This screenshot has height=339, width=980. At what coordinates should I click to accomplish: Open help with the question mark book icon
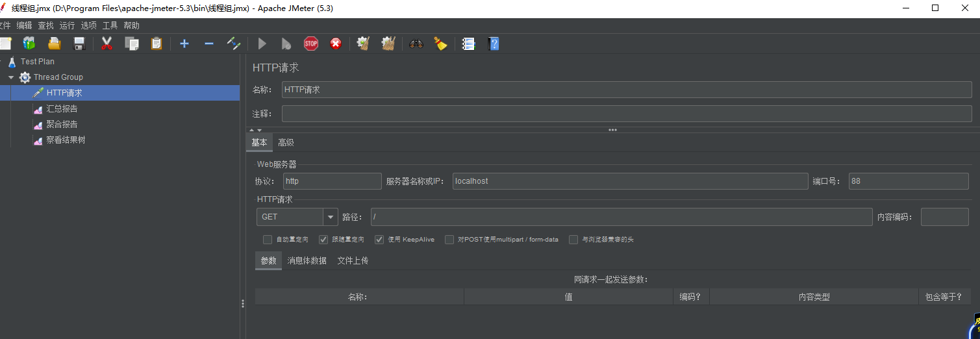pyautogui.click(x=494, y=44)
